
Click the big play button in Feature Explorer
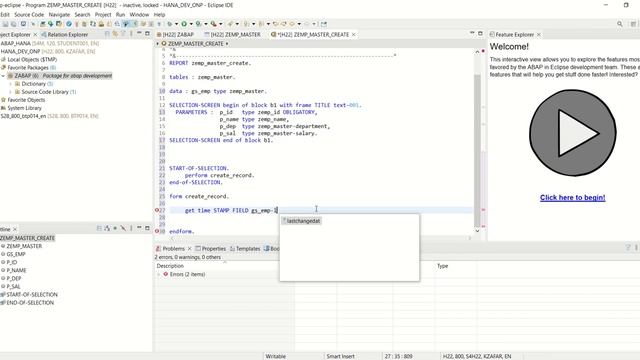tap(573, 133)
